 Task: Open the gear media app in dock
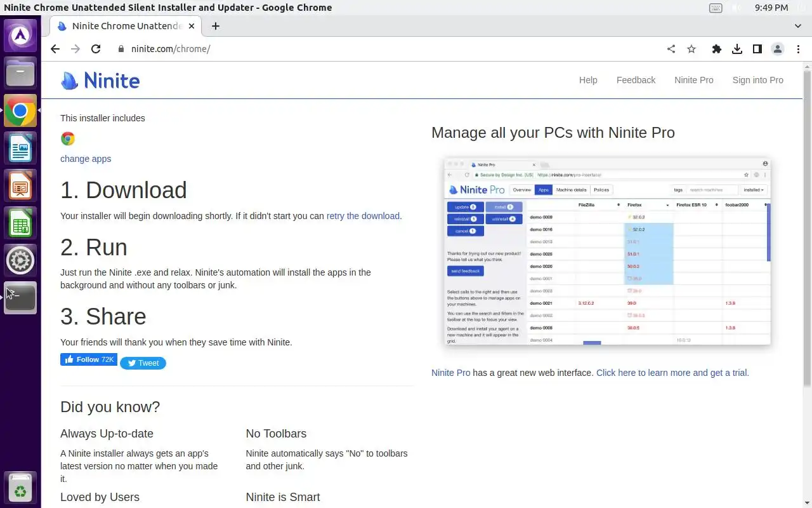(x=20, y=261)
